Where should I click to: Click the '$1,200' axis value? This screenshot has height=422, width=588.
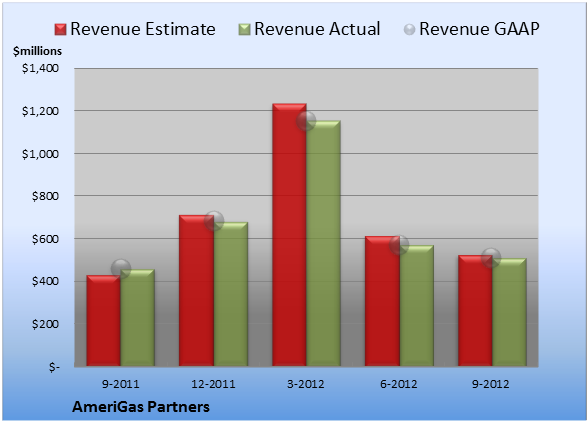[x=40, y=111]
